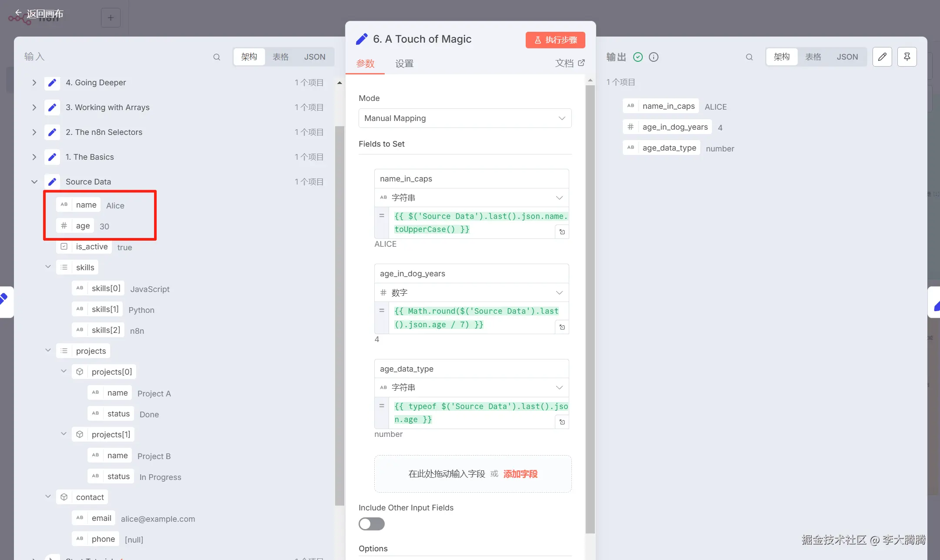Click the output panel search icon
The height and width of the screenshot is (560, 940).
coord(749,57)
